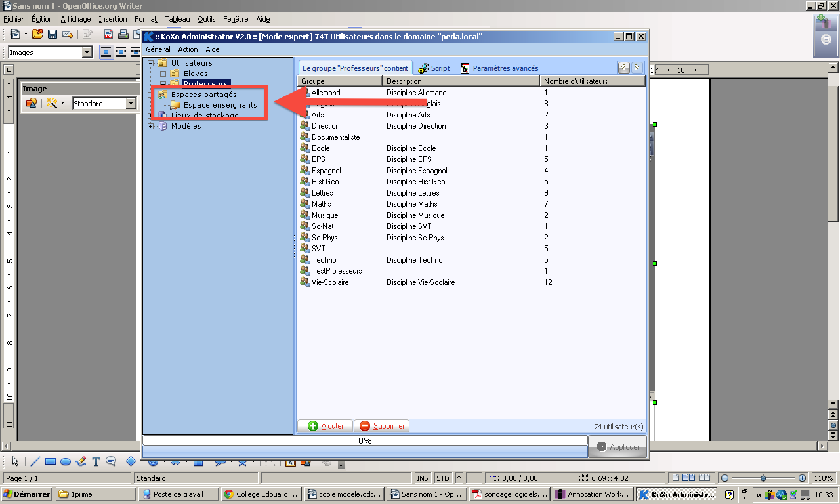
Task: Print the file directly using printer icon
Action: tap(123, 33)
